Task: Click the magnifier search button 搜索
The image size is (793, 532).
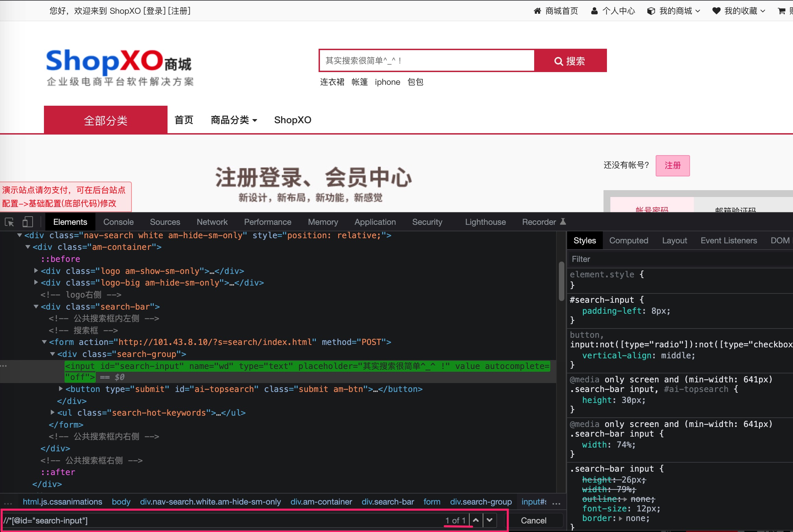Action: [570, 61]
